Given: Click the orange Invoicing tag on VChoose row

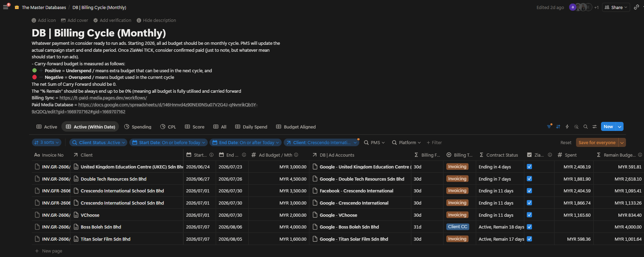Looking at the screenshot, I should [x=457, y=215].
